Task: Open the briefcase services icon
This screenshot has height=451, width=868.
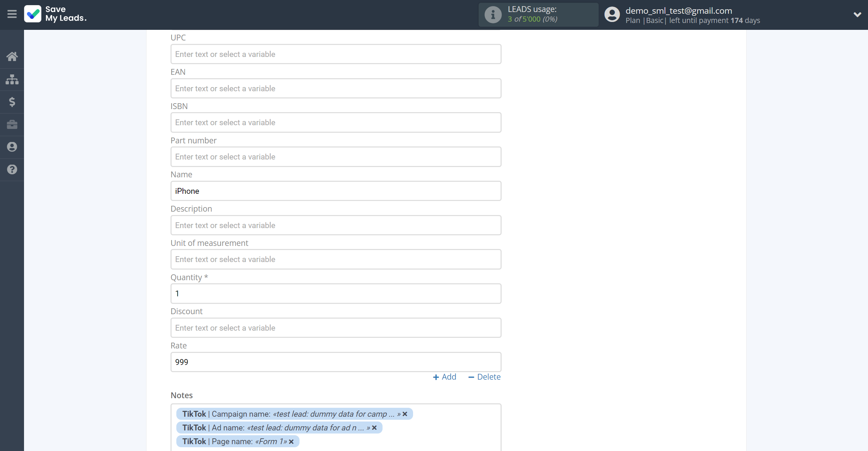Action: (x=12, y=124)
